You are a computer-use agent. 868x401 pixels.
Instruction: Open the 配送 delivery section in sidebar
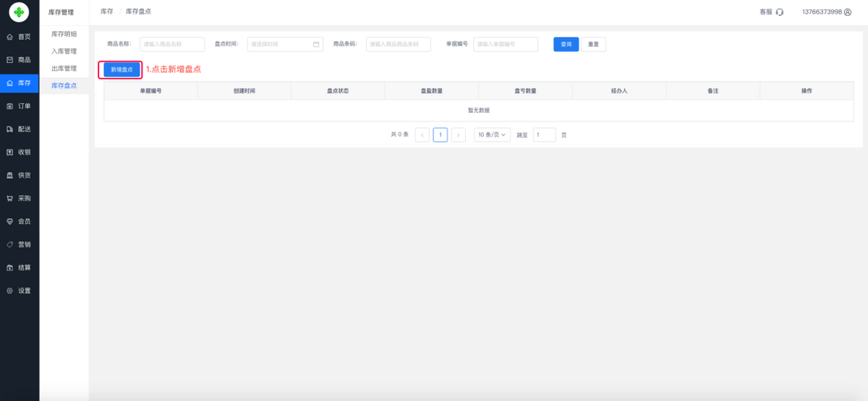point(19,129)
